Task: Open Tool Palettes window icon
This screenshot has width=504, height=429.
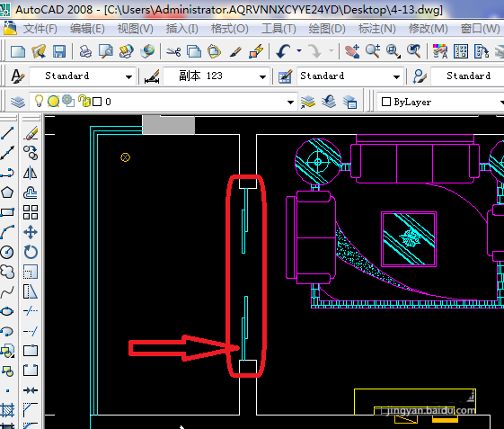Action: pos(482,51)
